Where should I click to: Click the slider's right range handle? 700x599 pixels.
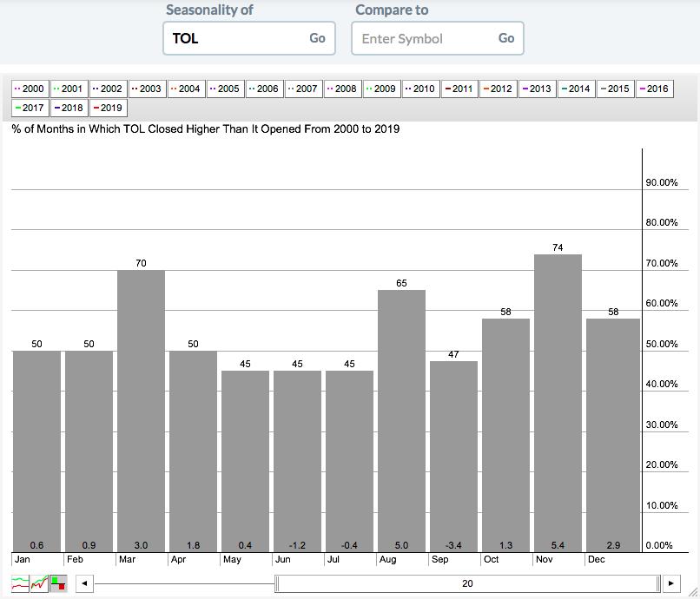click(658, 583)
